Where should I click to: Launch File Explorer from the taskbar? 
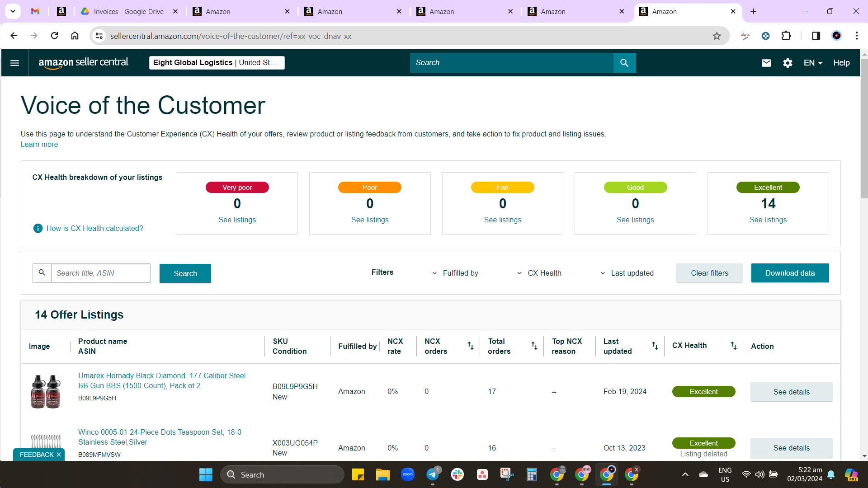coord(382,474)
